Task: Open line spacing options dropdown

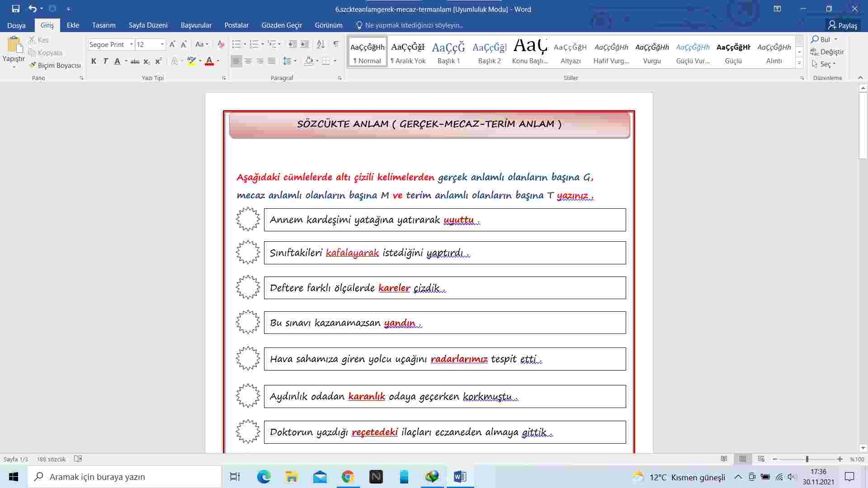Action: point(289,61)
